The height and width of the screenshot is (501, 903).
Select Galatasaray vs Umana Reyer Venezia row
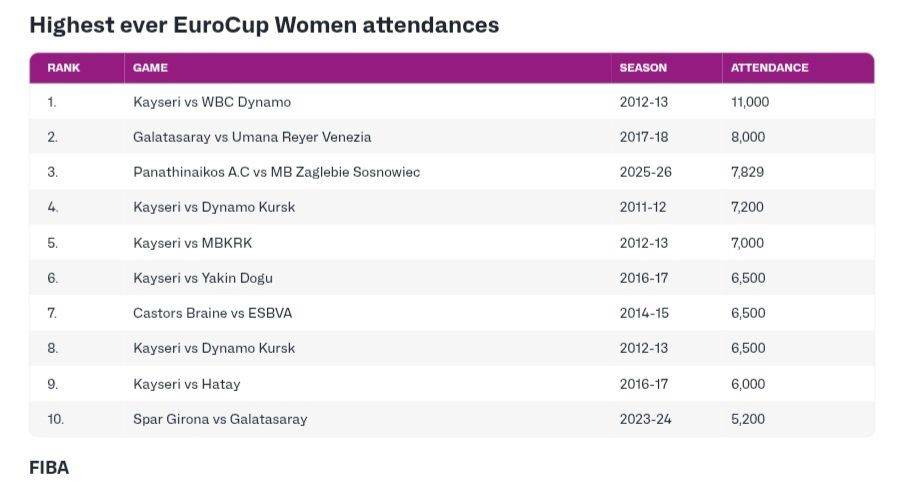(x=252, y=137)
